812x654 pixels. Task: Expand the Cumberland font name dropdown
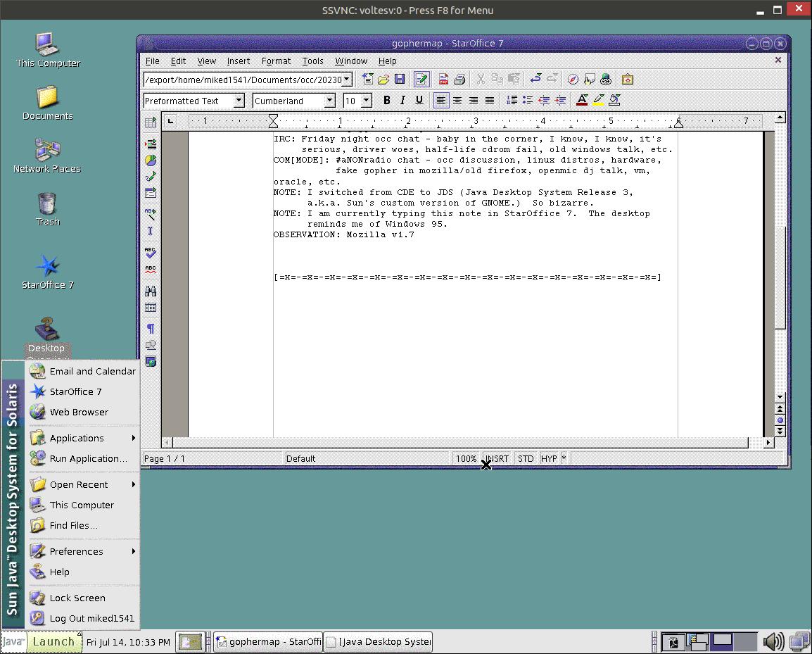pos(329,101)
